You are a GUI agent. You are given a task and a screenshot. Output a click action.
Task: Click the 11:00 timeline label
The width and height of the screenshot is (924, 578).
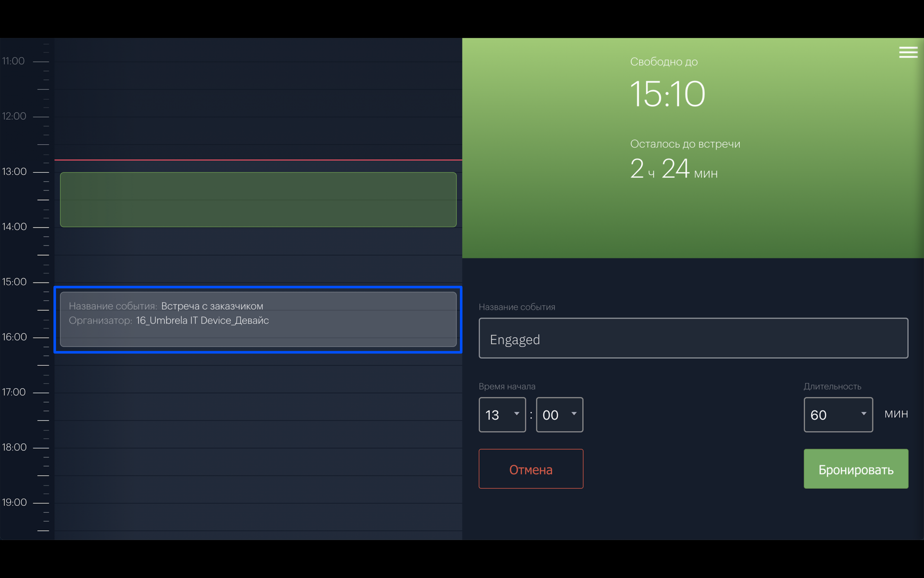[13, 61]
